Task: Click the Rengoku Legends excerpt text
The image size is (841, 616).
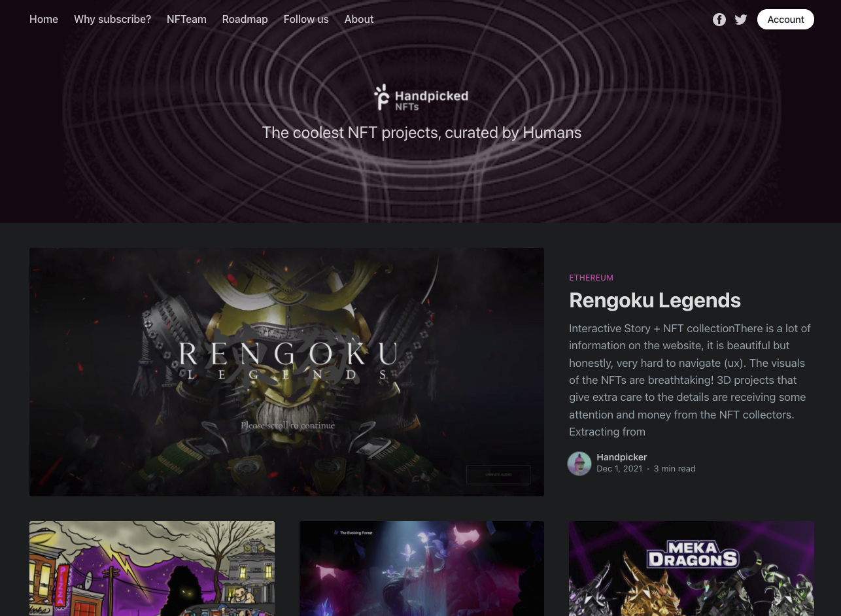Action: 690,380
